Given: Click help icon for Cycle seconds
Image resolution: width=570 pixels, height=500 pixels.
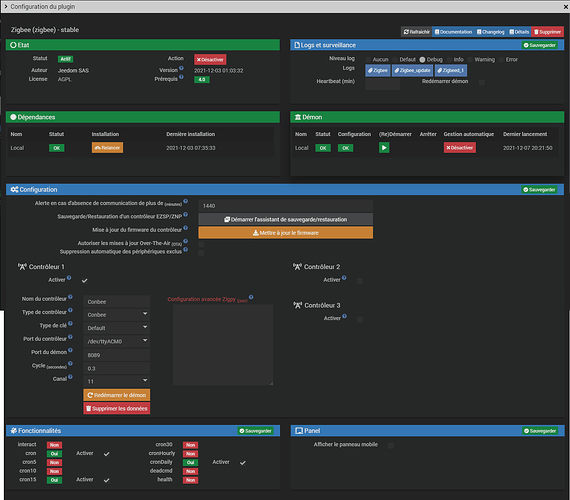Looking at the screenshot, I should (x=70, y=363).
